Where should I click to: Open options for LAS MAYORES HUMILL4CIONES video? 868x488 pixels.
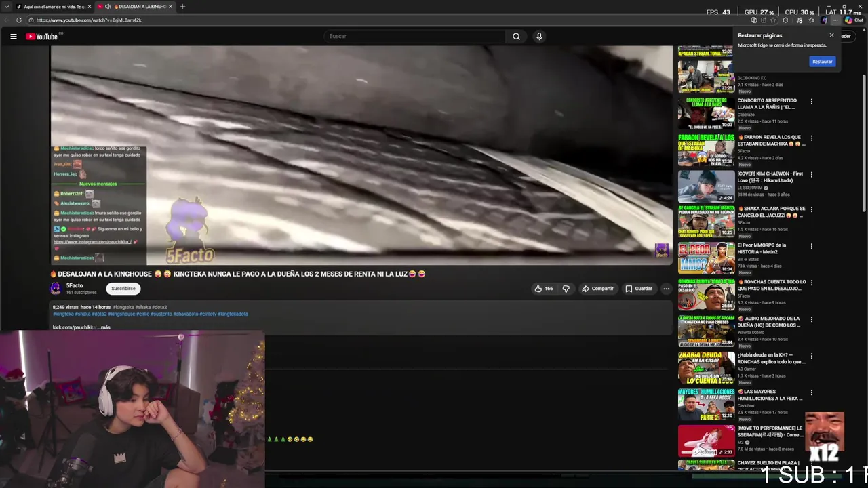tap(811, 393)
